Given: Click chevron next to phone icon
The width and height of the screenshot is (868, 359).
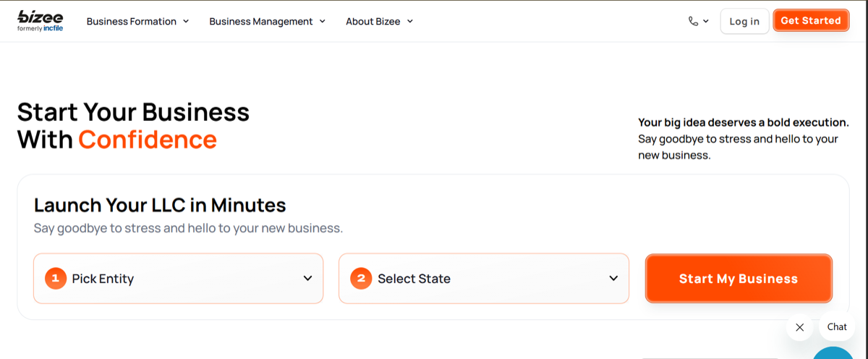Looking at the screenshot, I should coord(706,22).
